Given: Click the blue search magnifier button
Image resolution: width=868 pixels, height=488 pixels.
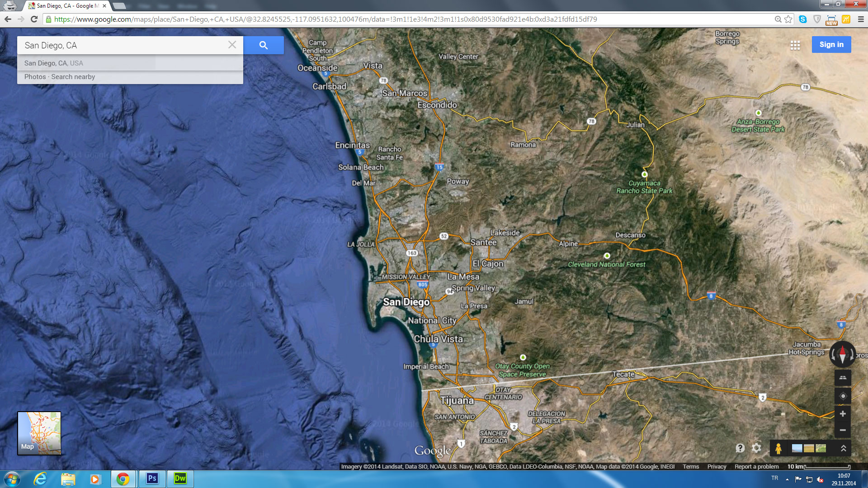Looking at the screenshot, I should click(264, 45).
